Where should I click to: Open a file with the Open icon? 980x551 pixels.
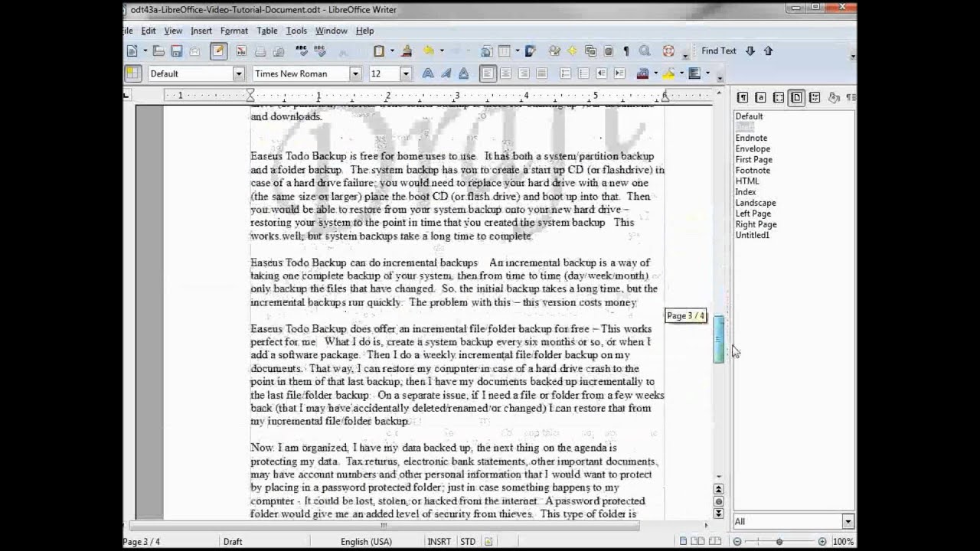pos(158,51)
